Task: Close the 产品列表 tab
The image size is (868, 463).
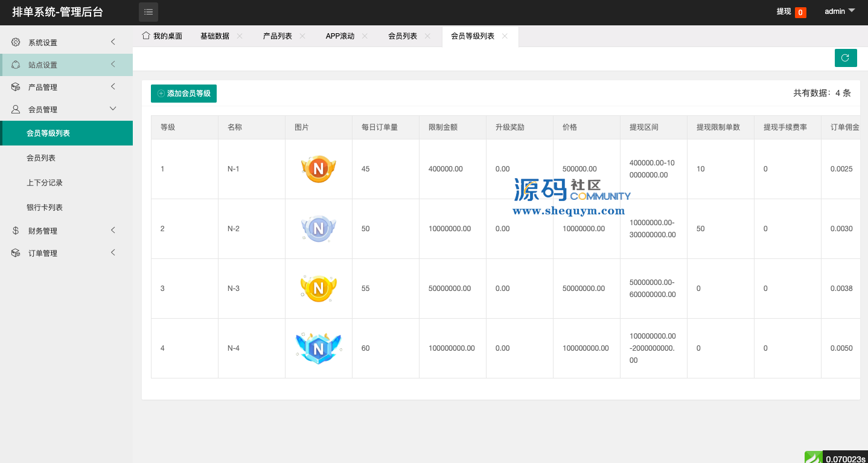Action: (302, 36)
